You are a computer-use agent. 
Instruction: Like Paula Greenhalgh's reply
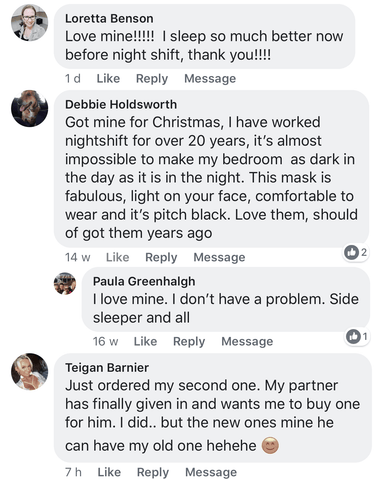pos(145,341)
